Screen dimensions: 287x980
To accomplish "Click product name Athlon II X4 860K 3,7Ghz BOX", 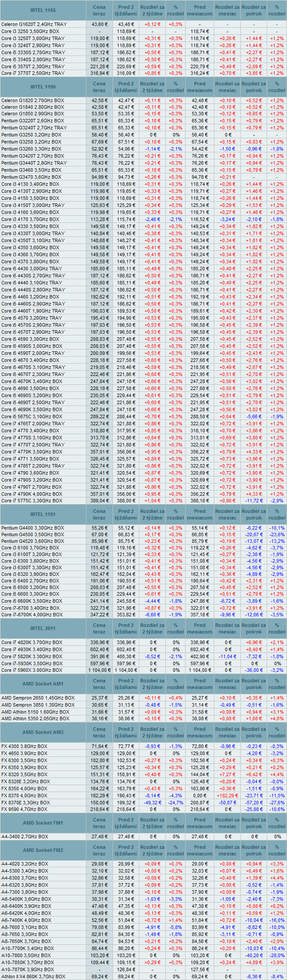I will (34, 976).
